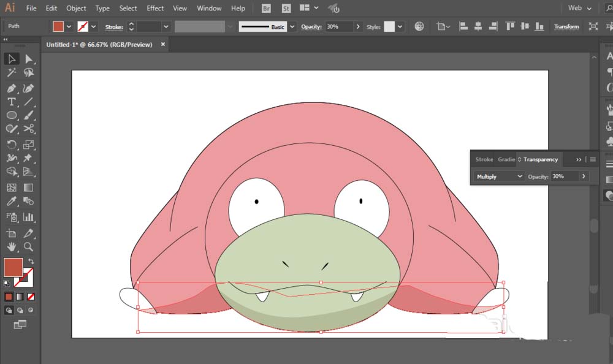Screen dimensions: 613x364
Task: Select the Direct Selection tool
Action: pyautogui.click(x=29, y=59)
